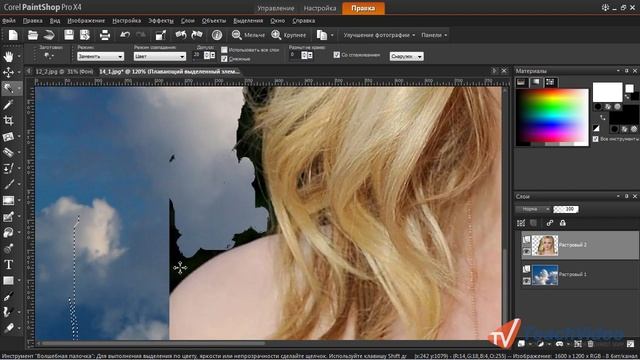Screen dimensions: 640x360
Task: Click the Save floppy disk icon
Action: [69, 35]
